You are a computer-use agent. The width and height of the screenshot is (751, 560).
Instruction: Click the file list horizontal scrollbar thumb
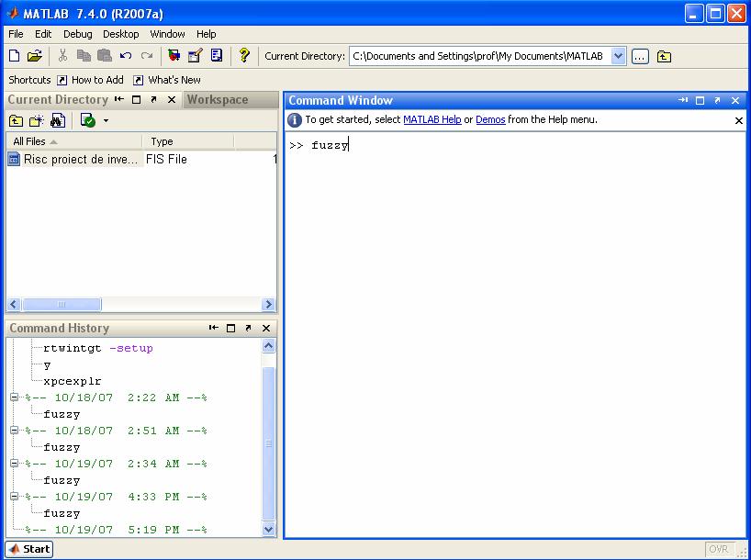(x=62, y=304)
